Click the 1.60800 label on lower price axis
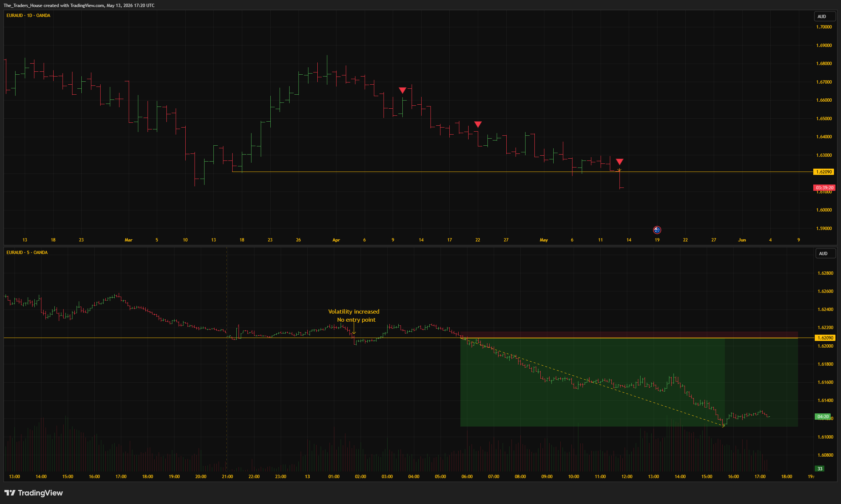Viewport: 841px width, 504px height. [x=825, y=455]
